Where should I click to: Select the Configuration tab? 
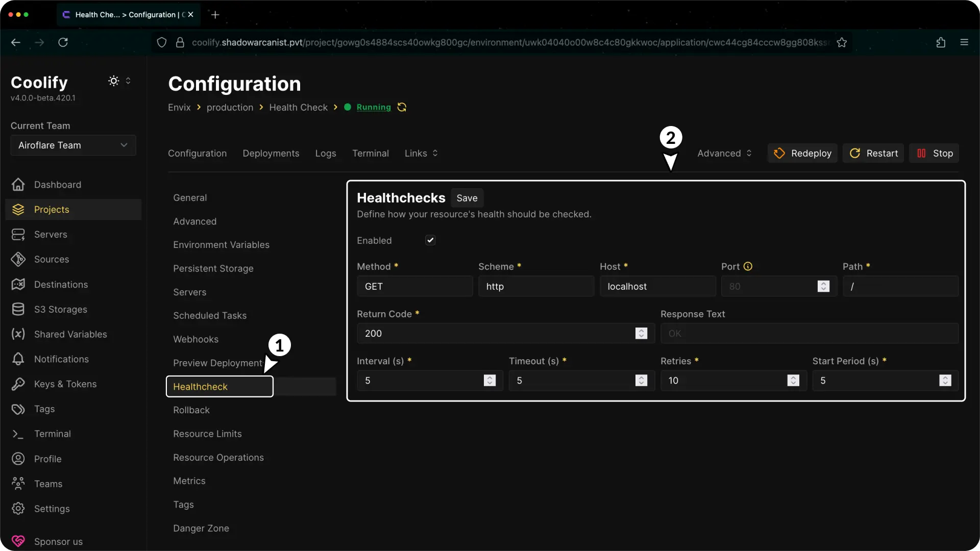pos(198,154)
